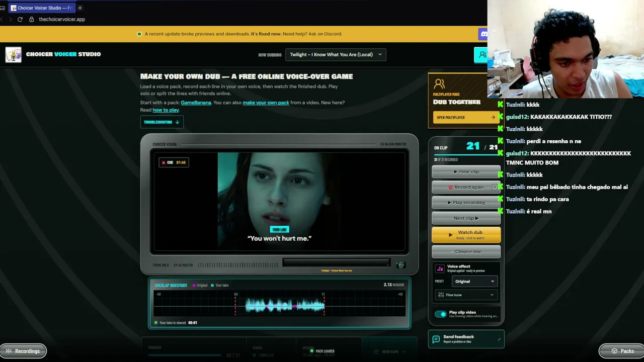644x362 pixels.
Task: Click Choose mic button
Action: click(466, 251)
